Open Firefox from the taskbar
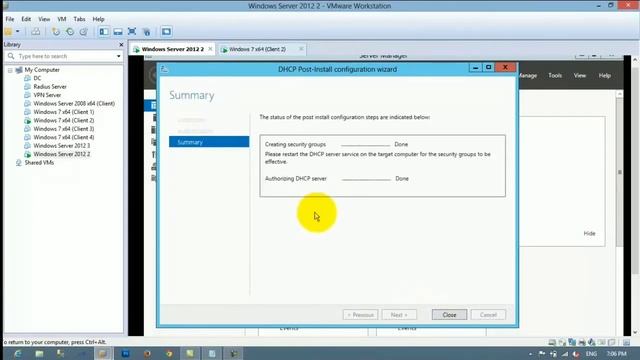Screen dimensions: 640x360 pyautogui.click(x=147, y=353)
